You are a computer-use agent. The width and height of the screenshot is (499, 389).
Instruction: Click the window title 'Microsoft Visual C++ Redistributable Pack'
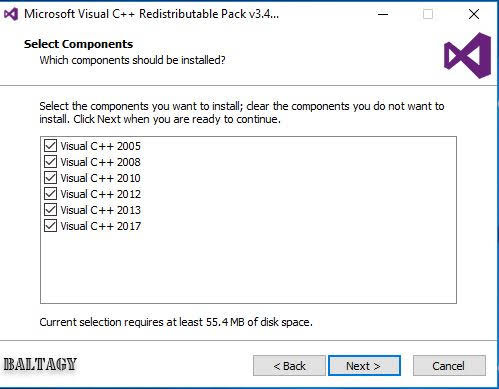(151, 14)
